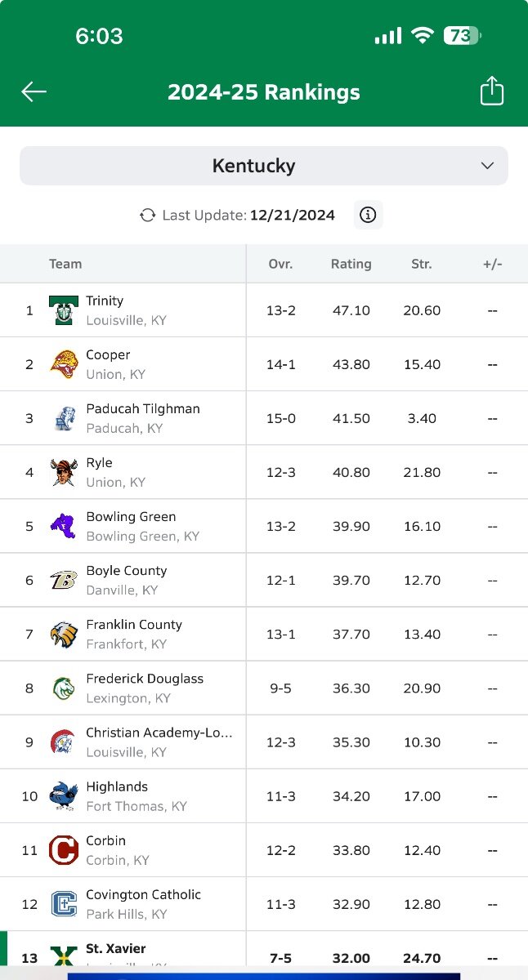Tap the +/- column header
528x980 pixels.
[x=492, y=264]
